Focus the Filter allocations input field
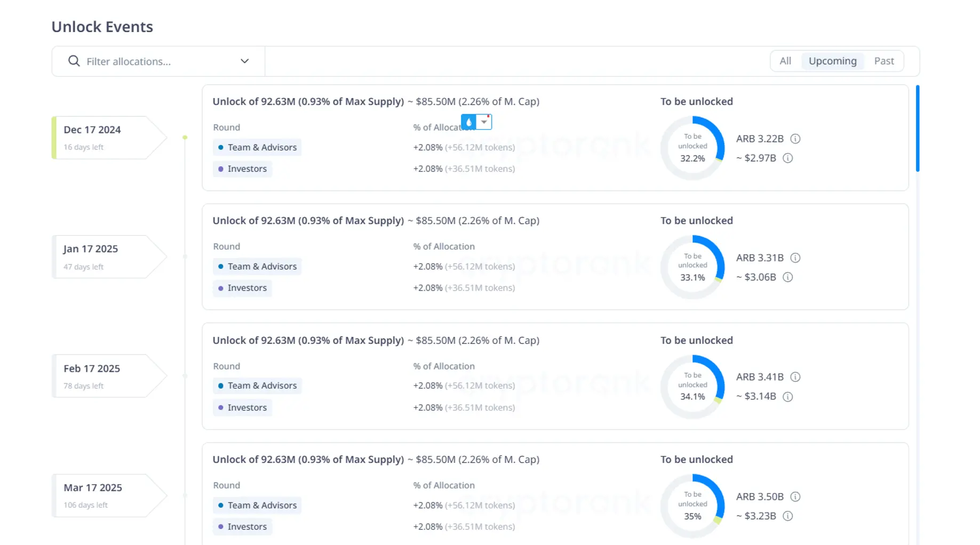The image size is (980, 545). [x=158, y=61]
